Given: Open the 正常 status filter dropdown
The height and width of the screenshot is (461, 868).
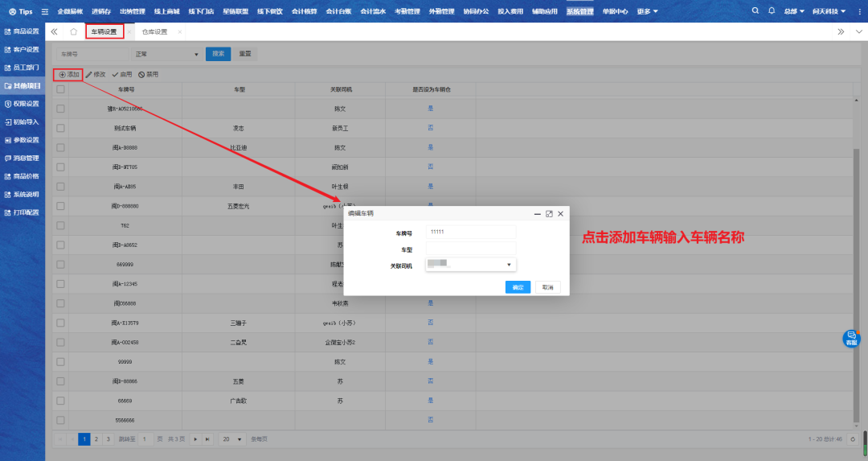Looking at the screenshot, I should 168,54.
